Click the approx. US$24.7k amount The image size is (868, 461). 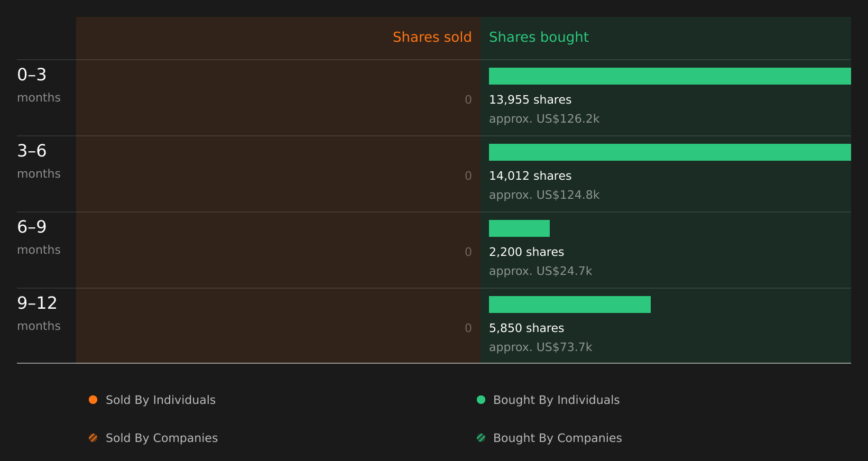(x=540, y=271)
